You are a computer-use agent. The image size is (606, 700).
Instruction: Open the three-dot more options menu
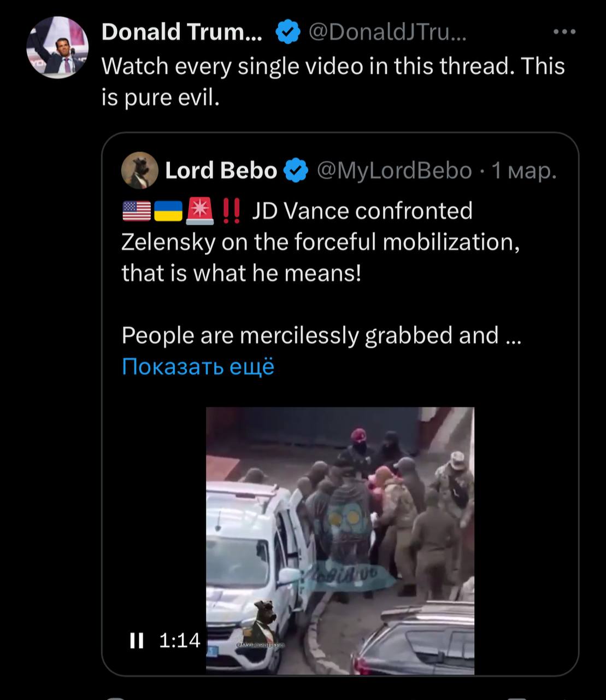pos(564,32)
